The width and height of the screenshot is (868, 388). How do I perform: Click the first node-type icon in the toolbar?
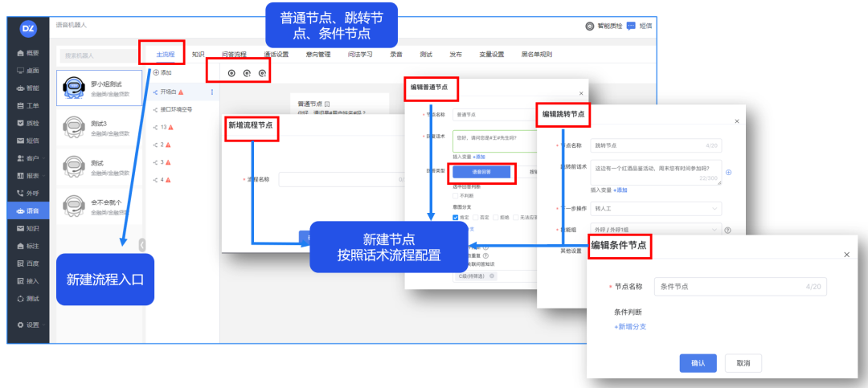(232, 73)
